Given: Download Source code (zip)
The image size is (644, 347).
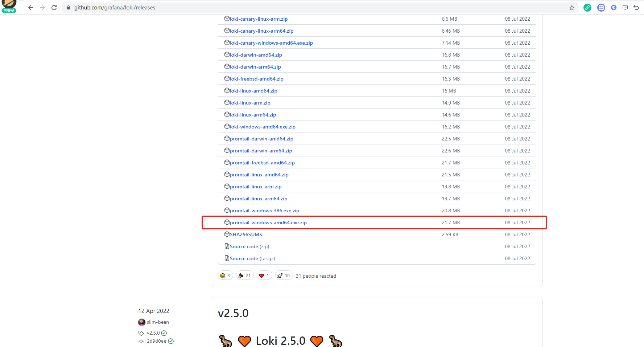Looking at the screenshot, I should [249, 246].
